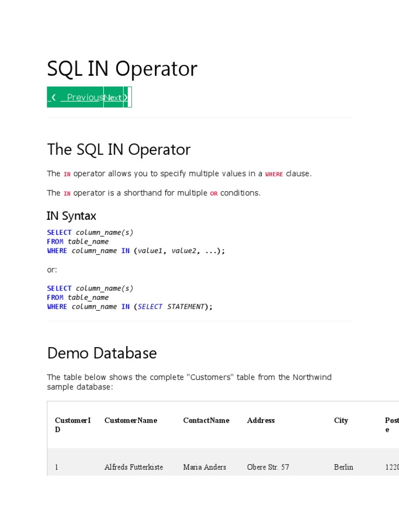Click the right chevron arrow icon
This screenshot has height=532, width=399.
(126, 97)
